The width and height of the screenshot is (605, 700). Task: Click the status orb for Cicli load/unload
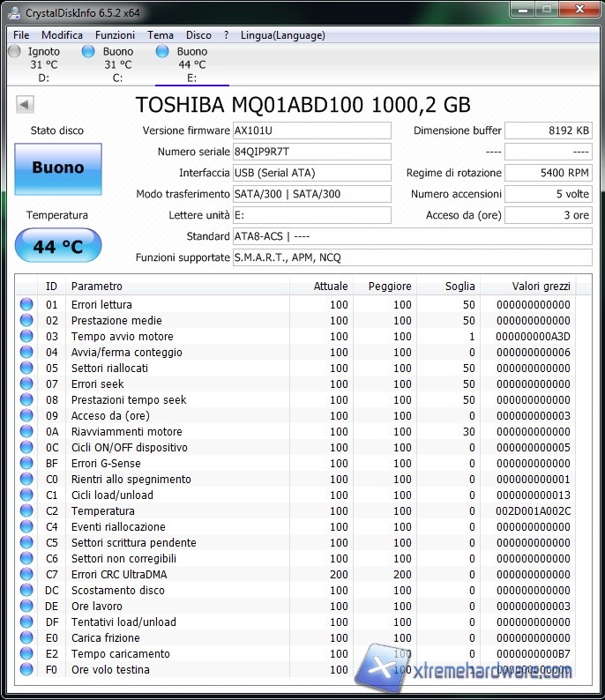[x=26, y=495]
